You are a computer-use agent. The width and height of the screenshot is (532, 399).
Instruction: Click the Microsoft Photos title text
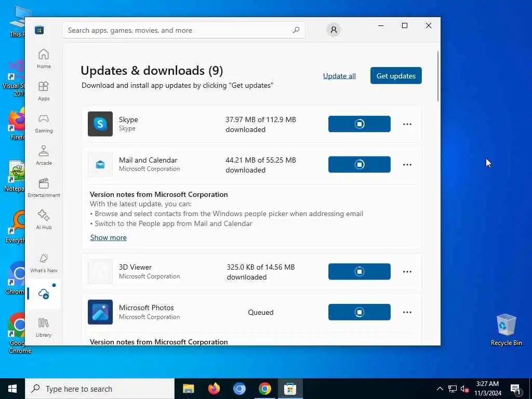pyautogui.click(x=146, y=308)
